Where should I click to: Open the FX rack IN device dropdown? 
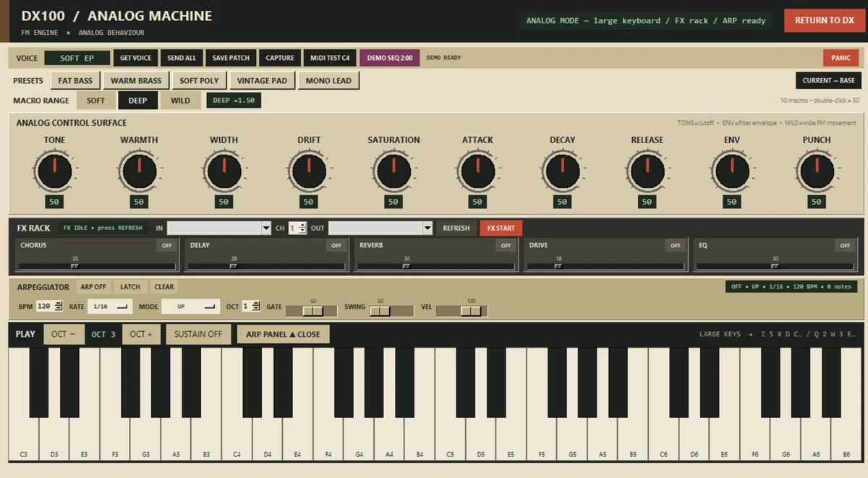click(x=219, y=228)
